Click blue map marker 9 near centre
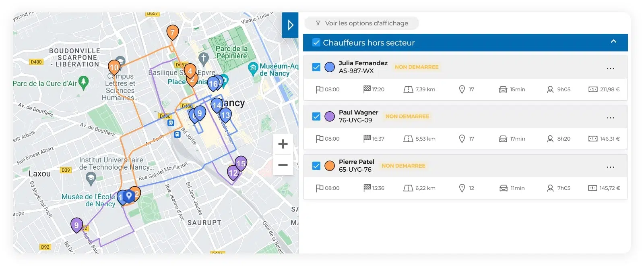This screenshot has height=266, width=644. coord(200,114)
